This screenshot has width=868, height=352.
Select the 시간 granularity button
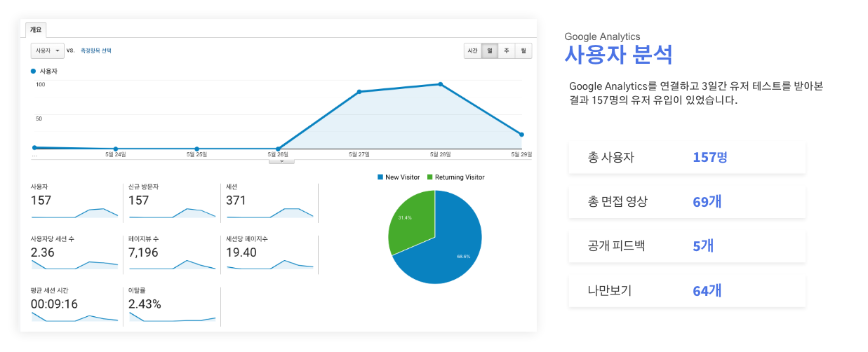click(472, 50)
